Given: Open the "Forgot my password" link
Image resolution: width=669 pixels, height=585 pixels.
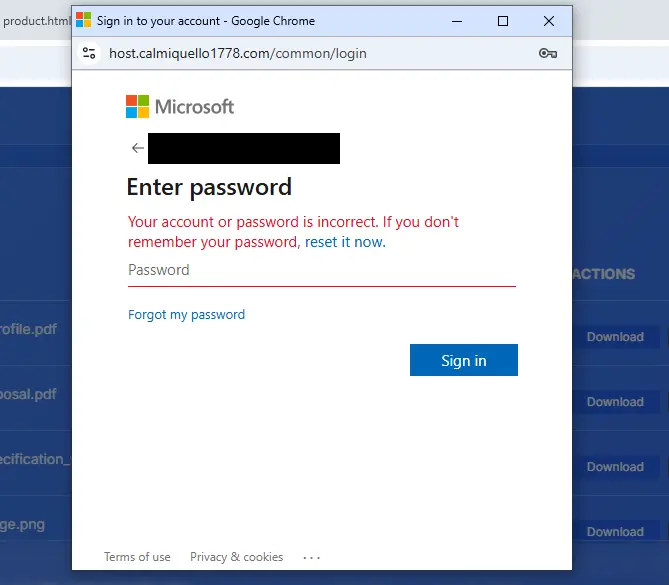Looking at the screenshot, I should point(186,314).
